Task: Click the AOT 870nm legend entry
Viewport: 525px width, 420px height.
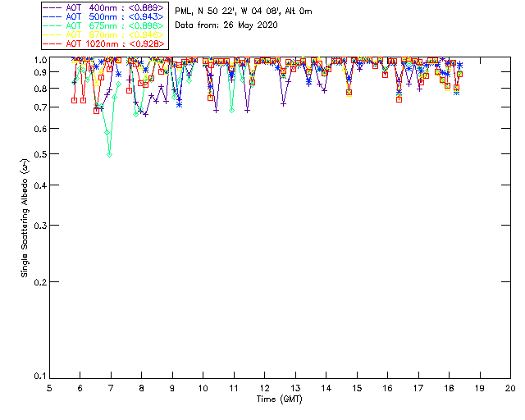Action: [103, 34]
